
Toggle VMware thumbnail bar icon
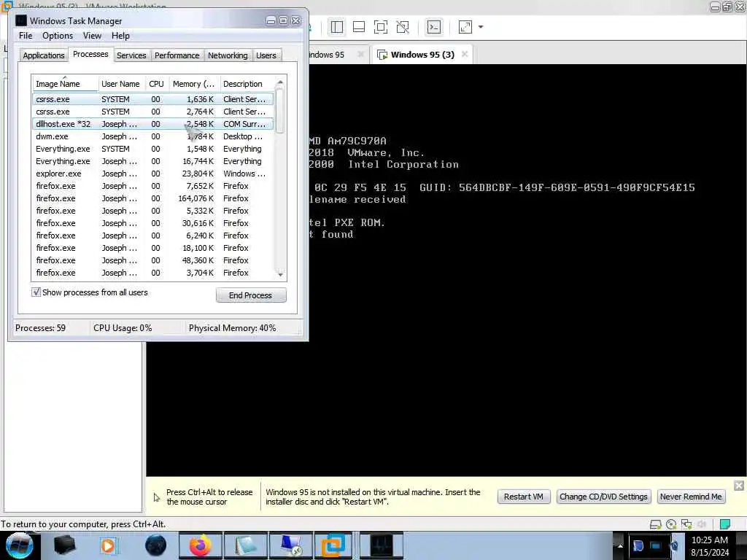[x=359, y=27]
